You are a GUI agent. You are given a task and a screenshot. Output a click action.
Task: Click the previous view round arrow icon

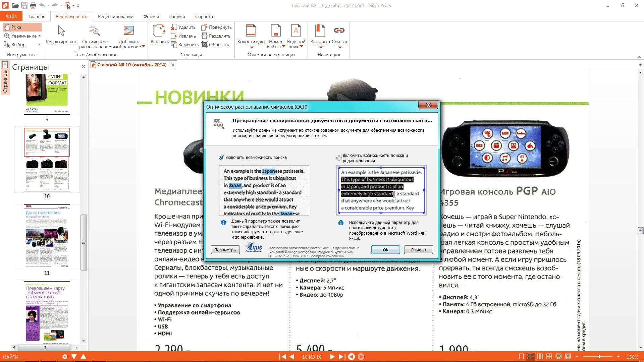[352, 357]
